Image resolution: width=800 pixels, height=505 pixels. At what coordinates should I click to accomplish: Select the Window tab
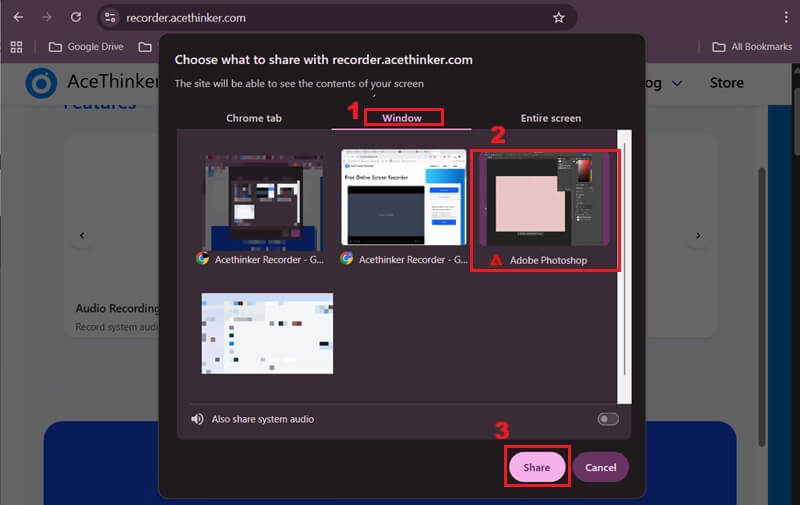[x=402, y=118]
